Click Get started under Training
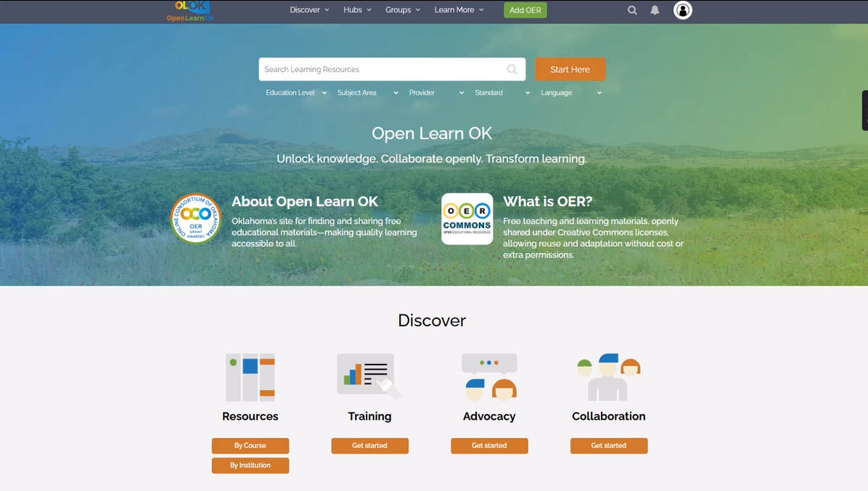 [x=370, y=445]
